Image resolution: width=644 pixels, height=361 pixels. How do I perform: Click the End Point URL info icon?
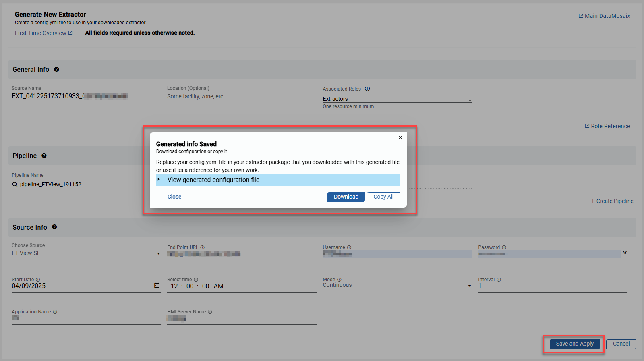pyautogui.click(x=203, y=247)
